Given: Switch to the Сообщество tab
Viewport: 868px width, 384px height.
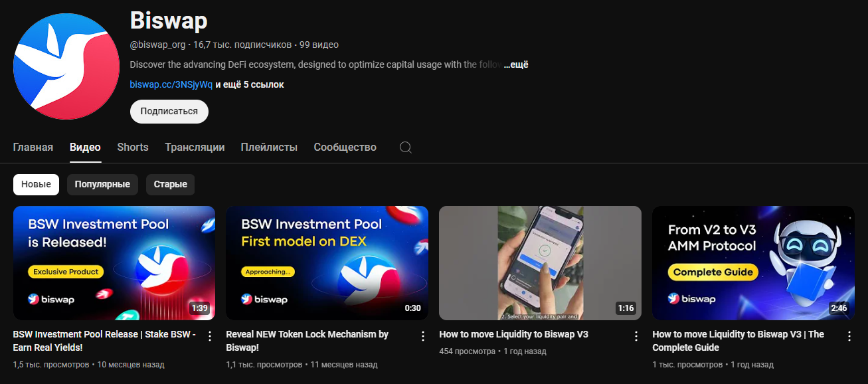Looking at the screenshot, I should point(345,147).
